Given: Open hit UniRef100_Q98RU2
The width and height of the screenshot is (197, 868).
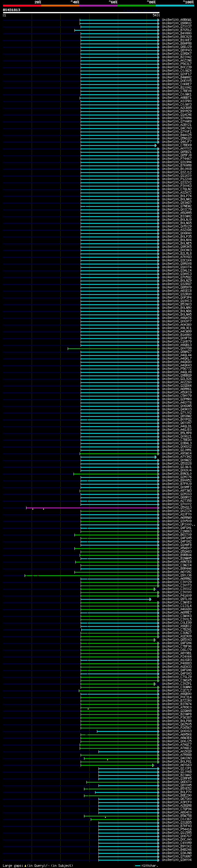Looking at the screenshot, I should coord(176,23).
